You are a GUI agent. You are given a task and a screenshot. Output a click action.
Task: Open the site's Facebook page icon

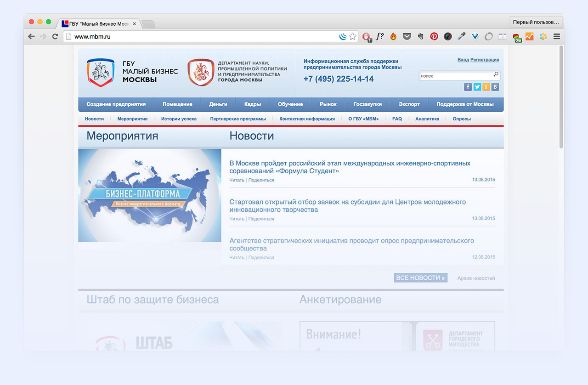click(x=468, y=87)
